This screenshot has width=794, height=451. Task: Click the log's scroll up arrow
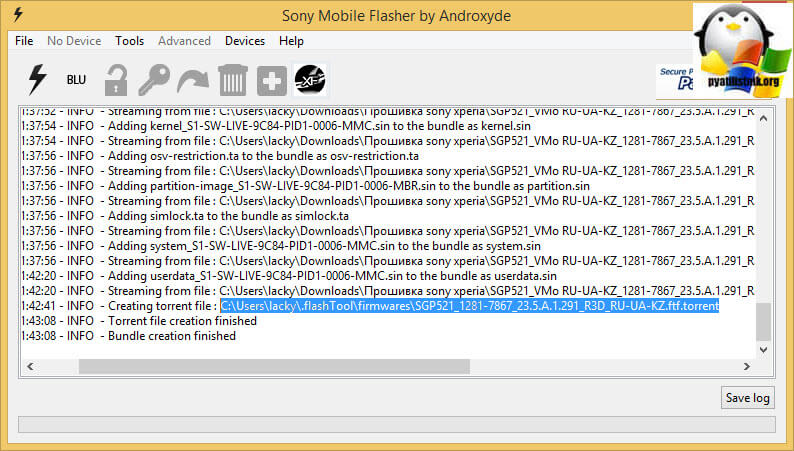click(x=764, y=118)
